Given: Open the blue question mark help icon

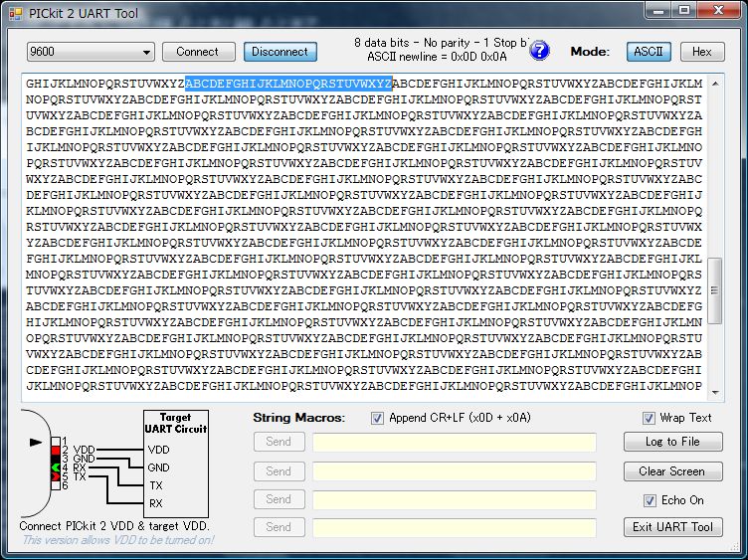Looking at the screenshot, I should 539,50.
